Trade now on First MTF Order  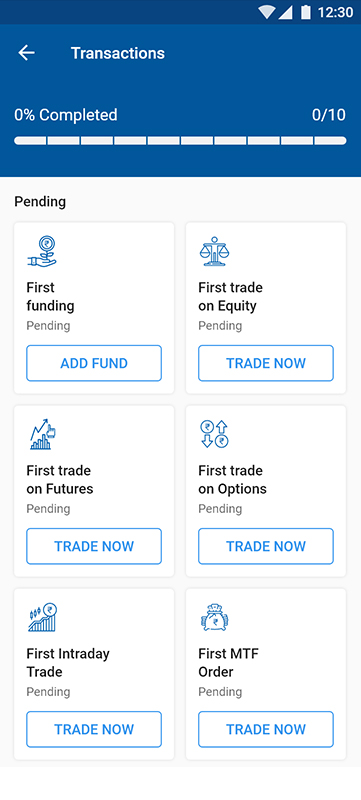266,730
